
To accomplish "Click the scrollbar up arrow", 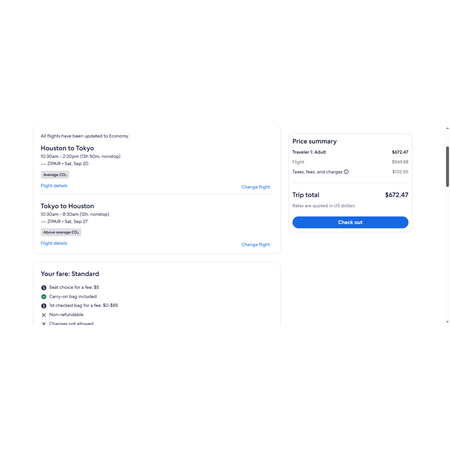I will click(447, 128).
